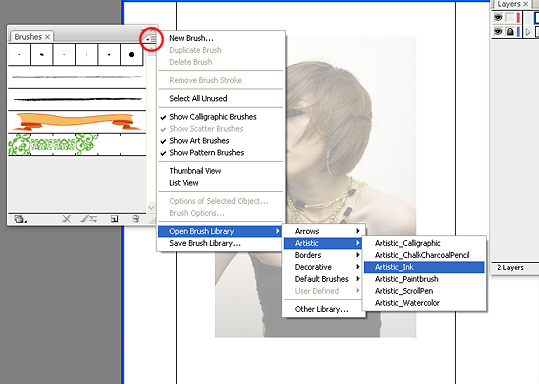Expand the Decorative brush library submenu
Screen dimensions: 539x384
coord(322,267)
